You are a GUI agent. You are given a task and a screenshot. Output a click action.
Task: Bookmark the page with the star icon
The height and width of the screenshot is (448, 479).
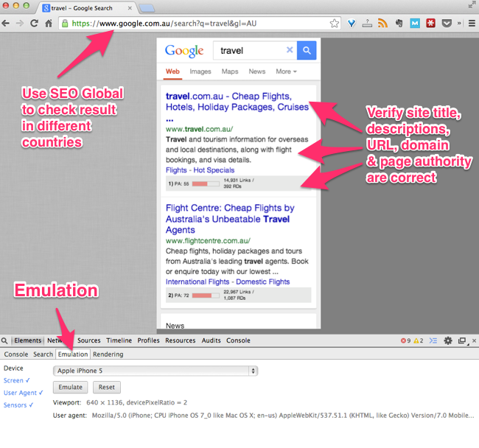point(335,23)
